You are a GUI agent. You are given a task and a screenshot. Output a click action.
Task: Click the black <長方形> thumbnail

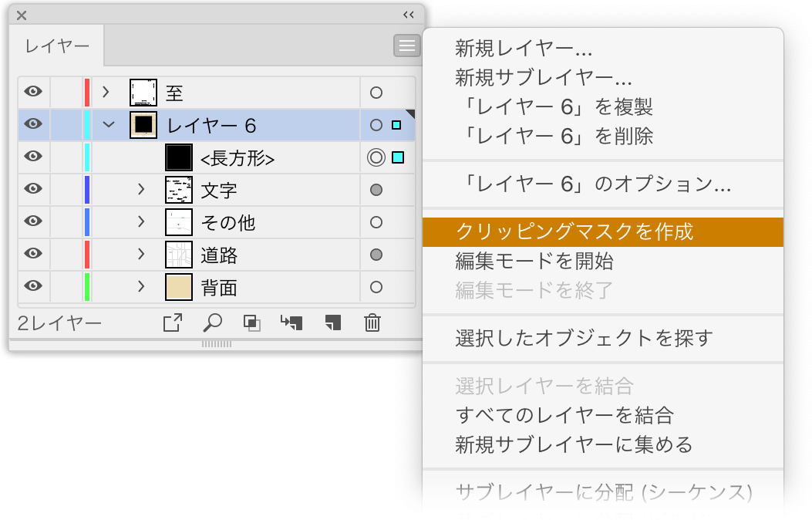179,157
